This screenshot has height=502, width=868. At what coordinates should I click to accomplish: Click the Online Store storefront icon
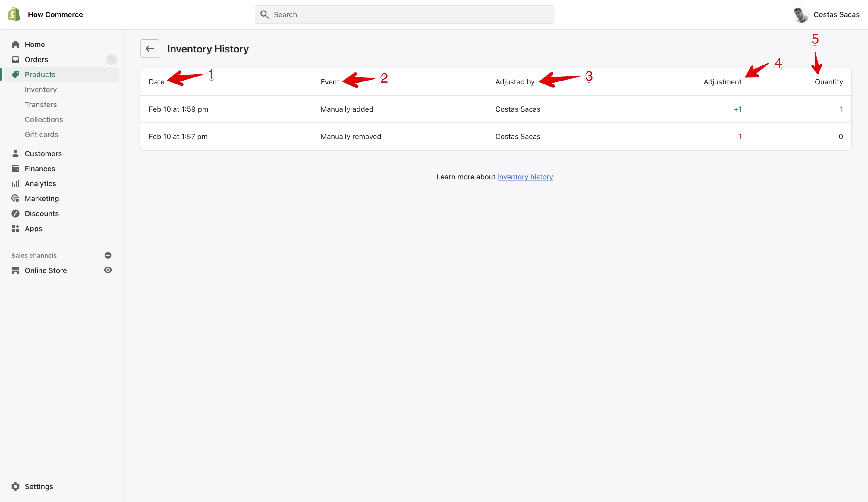tap(15, 270)
